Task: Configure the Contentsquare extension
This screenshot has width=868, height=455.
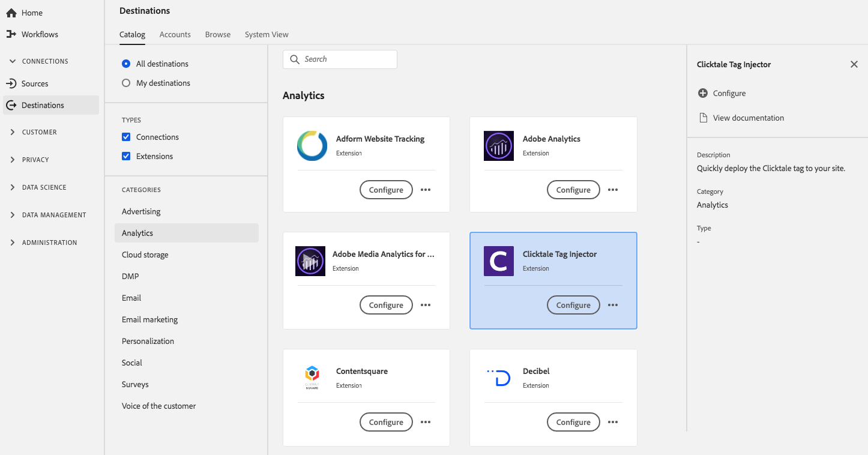Action: point(386,422)
